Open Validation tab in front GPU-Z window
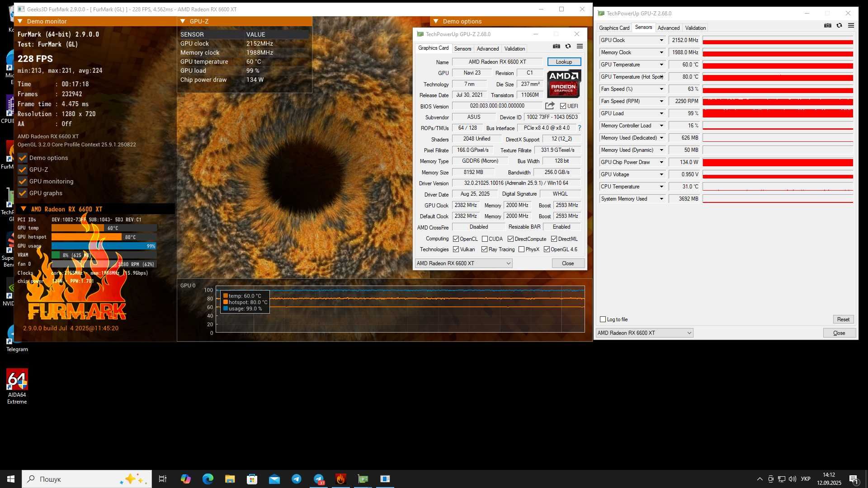 514,49
